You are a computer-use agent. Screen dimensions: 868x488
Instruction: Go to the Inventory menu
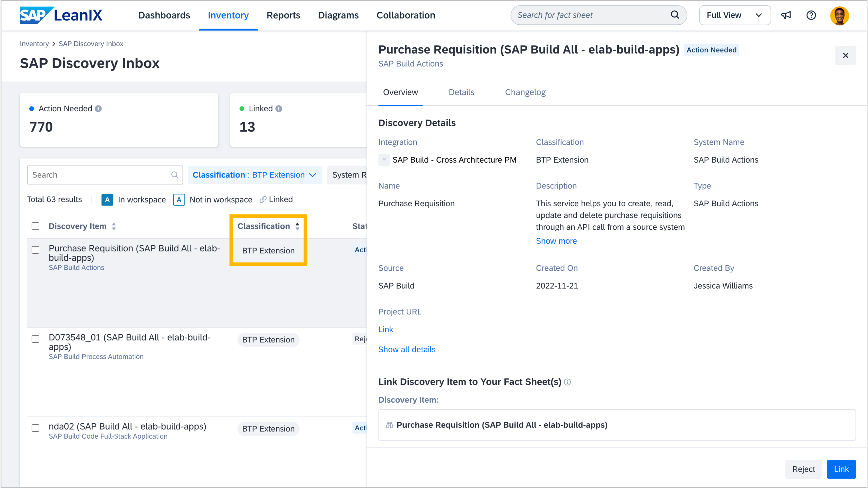click(x=228, y=15)
